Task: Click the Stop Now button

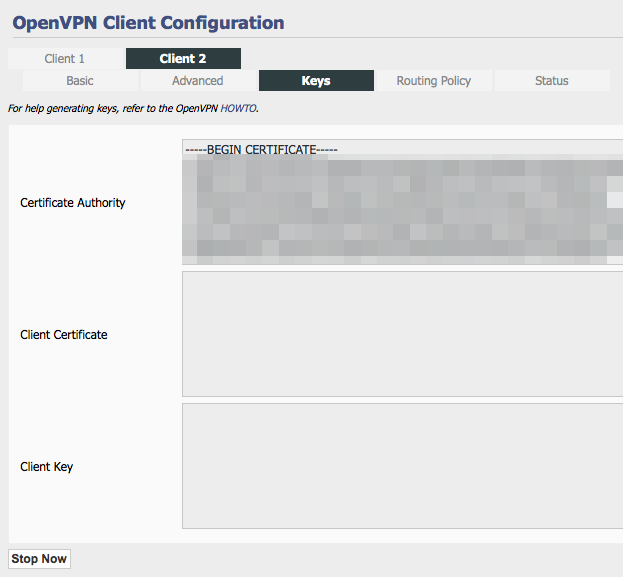Action: [39, 559]
